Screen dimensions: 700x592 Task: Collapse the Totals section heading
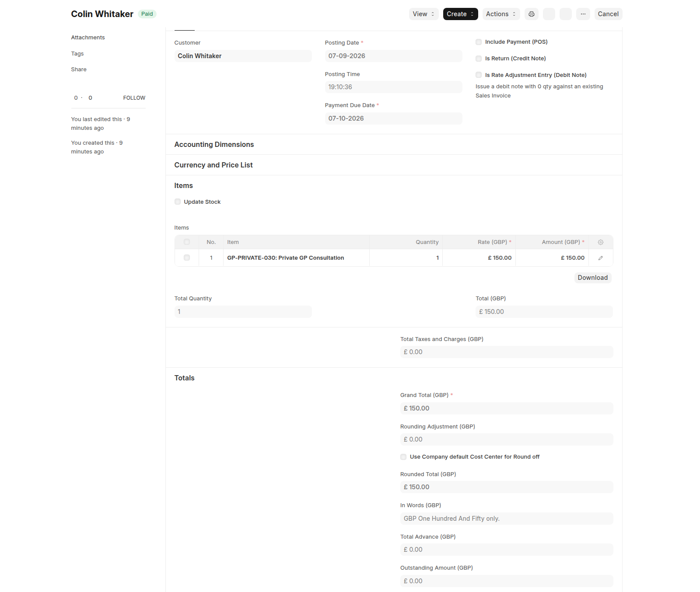tap(184, 378)
